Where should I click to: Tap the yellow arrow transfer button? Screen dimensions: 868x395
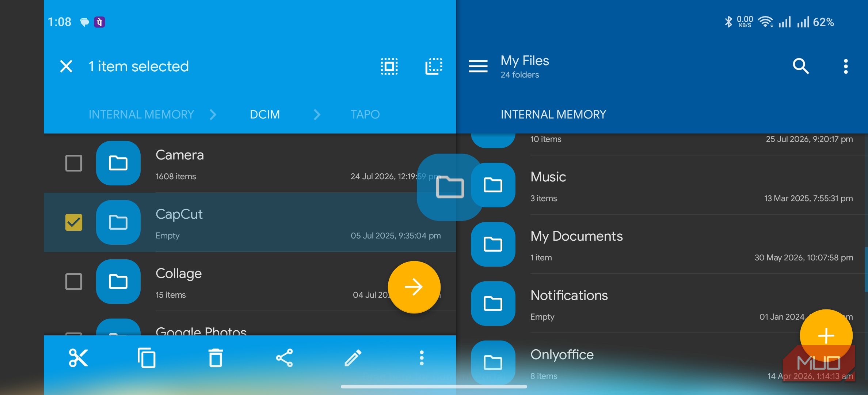(x=414, y=287)
